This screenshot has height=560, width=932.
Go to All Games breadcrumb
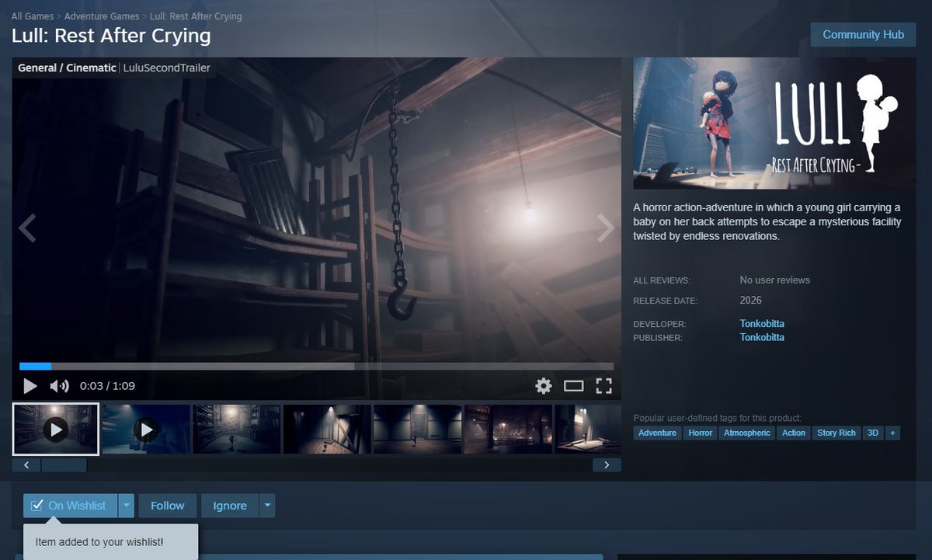coord(31,16)
